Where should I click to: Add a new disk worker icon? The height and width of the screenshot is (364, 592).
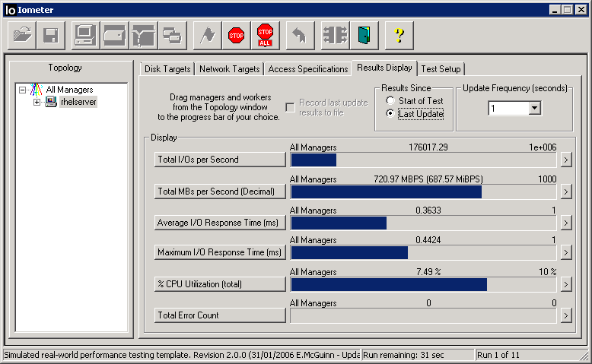(114, 35)
